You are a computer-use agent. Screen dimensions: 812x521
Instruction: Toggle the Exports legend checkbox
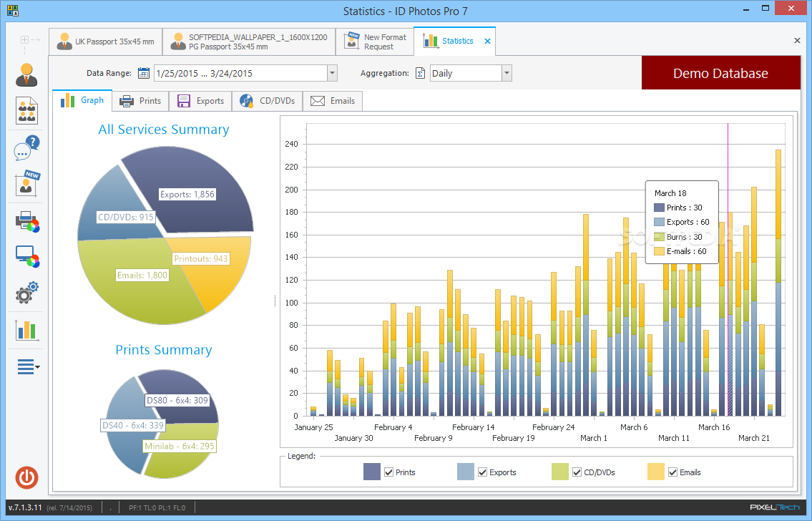coord(483,472)
